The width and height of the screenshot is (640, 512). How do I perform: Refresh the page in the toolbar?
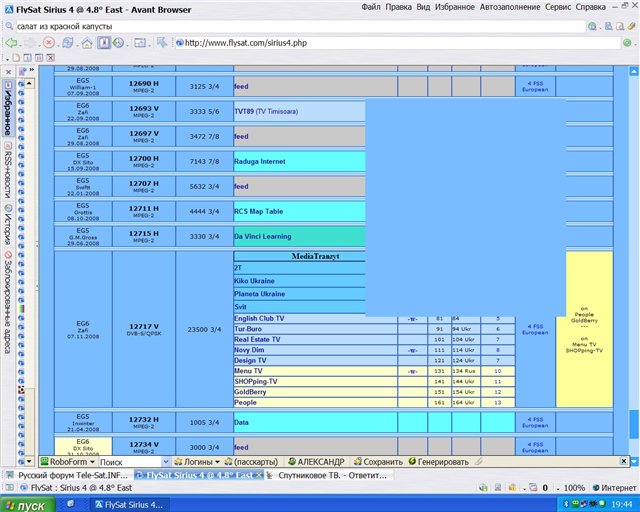click(x=68, y=42)
